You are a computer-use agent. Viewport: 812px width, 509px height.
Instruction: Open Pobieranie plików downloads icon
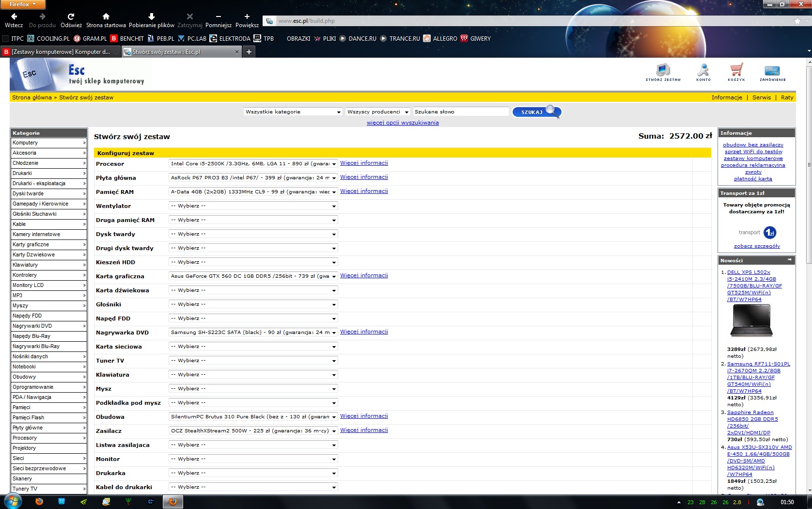151,16
